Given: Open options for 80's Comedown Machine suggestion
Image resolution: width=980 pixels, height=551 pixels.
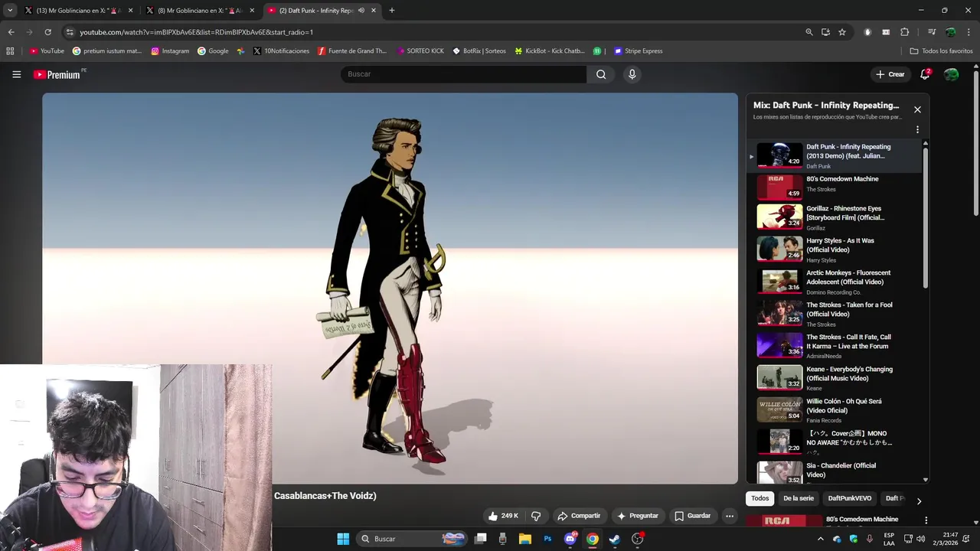Looking at the screenshot, I should (926, 520).
